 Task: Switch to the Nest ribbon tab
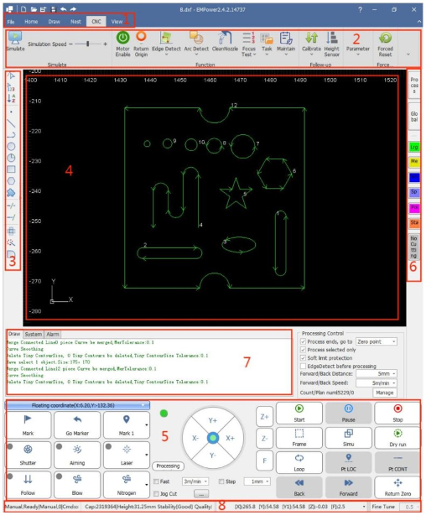click(x=76, y=22)
